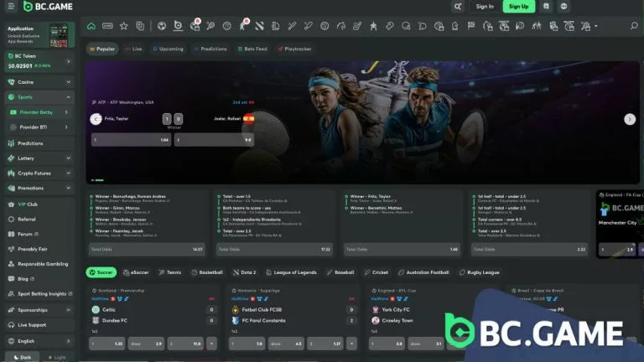Show the previous banner slide
The height and width of the screenshot is (362, 644).
(x=96, y=119)
